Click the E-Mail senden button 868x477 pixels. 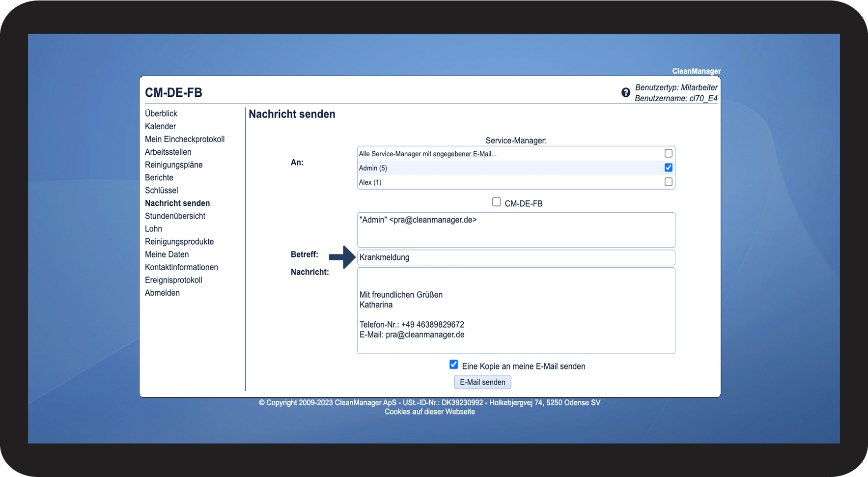pyautogui.click(x=482, y=382)
